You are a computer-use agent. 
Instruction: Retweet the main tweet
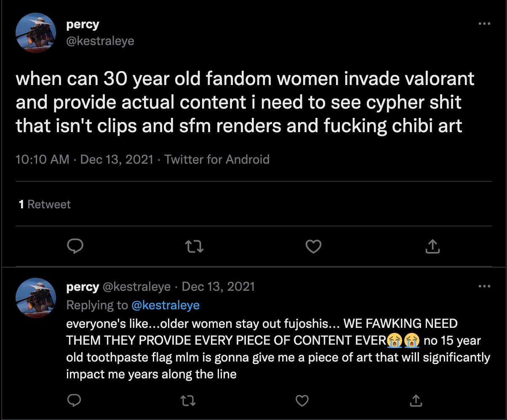pos(194,246)
